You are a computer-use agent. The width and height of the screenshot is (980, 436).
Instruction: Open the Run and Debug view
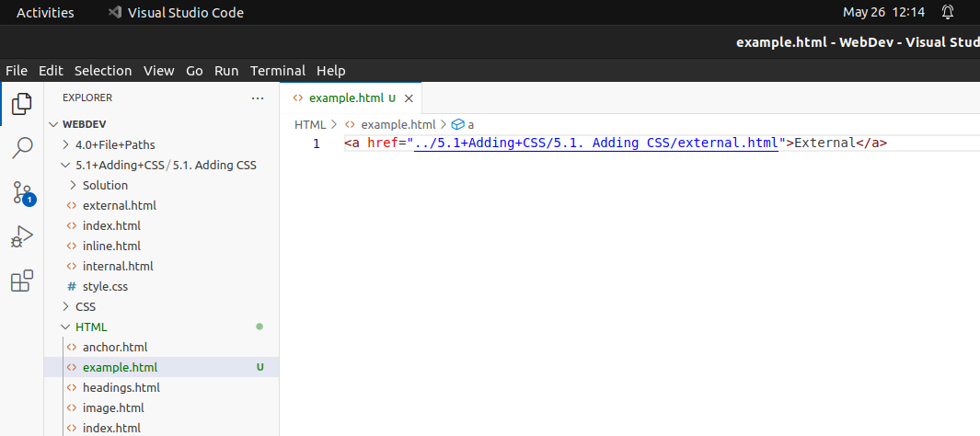coord(22,236)
